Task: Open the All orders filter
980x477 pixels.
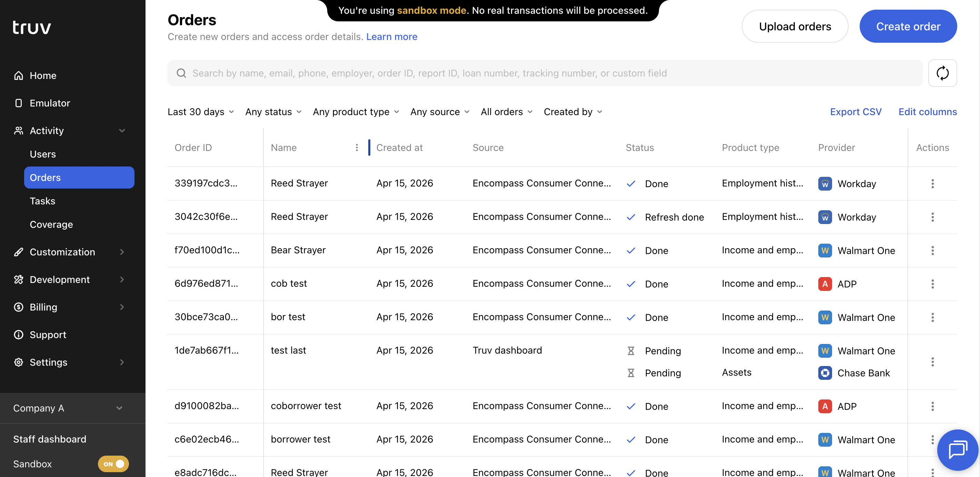Action: click(507, 112)
